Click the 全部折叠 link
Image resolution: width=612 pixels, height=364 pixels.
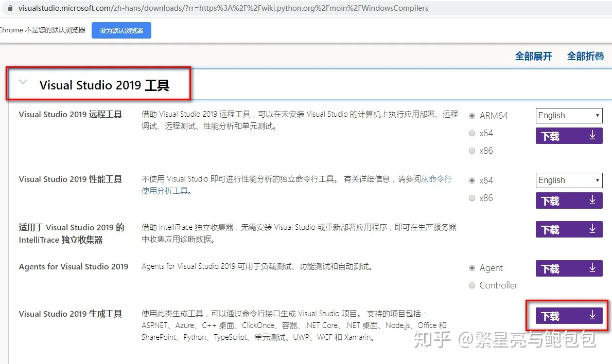585,57
